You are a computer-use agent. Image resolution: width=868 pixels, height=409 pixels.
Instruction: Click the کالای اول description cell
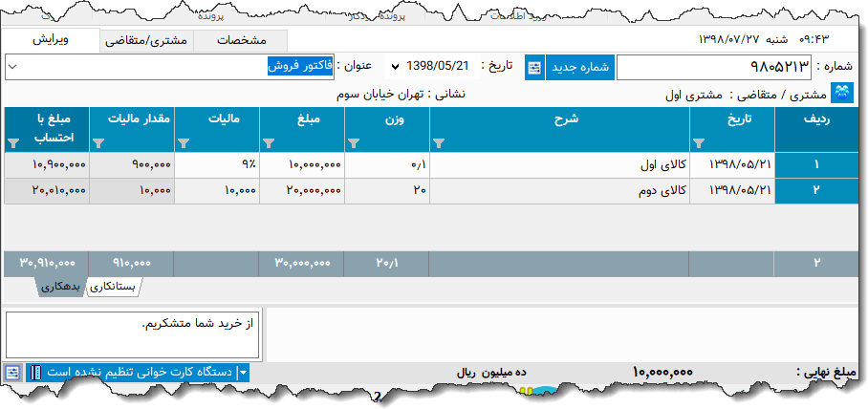tap(559, 164)
